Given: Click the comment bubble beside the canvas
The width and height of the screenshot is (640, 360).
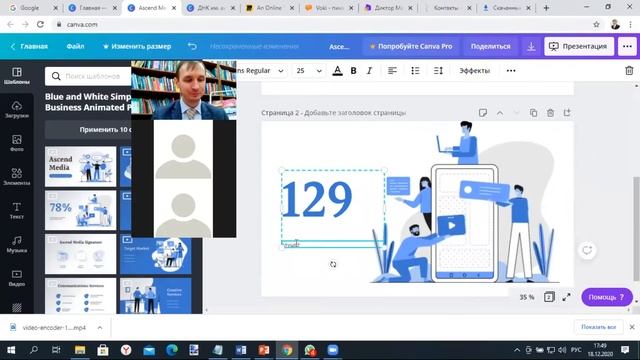Looking at the screenshot, I should point(587,250).
